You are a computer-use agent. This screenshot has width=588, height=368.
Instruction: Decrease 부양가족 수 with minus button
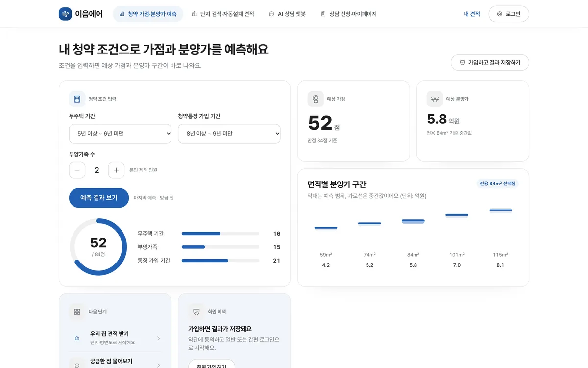(77, 170)
